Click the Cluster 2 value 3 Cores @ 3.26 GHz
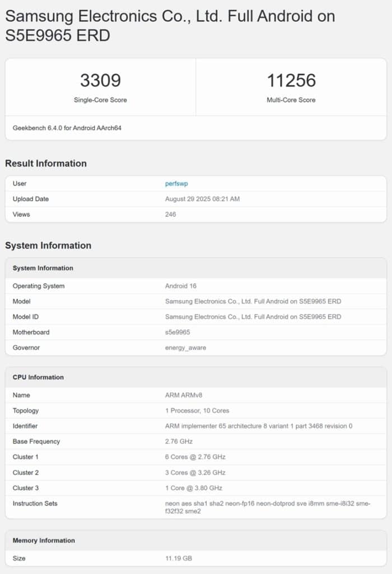This screenshot has height=574, width=392. pos(195,473)
